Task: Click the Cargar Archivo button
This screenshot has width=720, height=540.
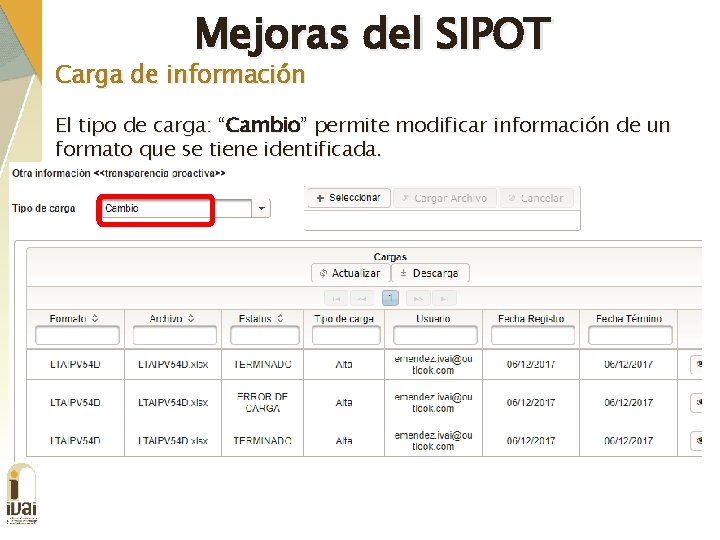Action: click(x=444, y=198)
